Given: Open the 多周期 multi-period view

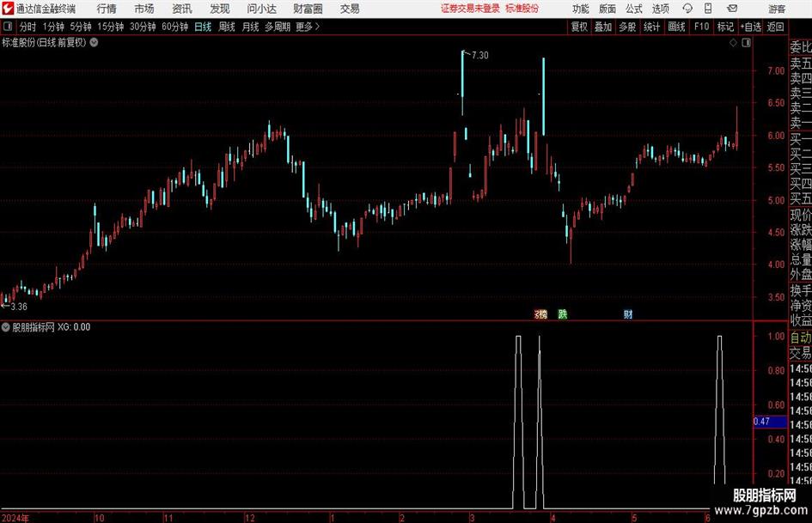Looking at the screenshot, I should coord(278,27).
